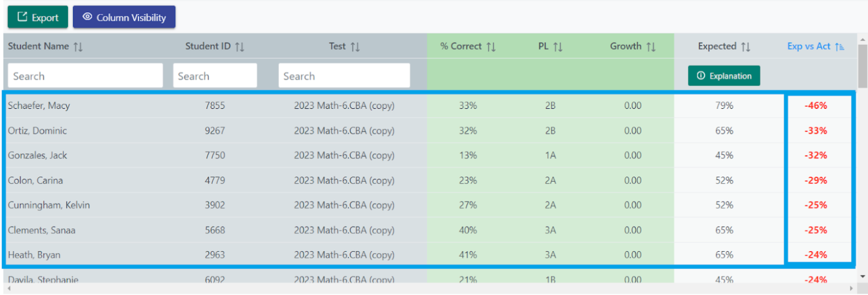Click the horizontal scrollbar left arrow
Screen dimensions: 868x295
coord(9,288)
